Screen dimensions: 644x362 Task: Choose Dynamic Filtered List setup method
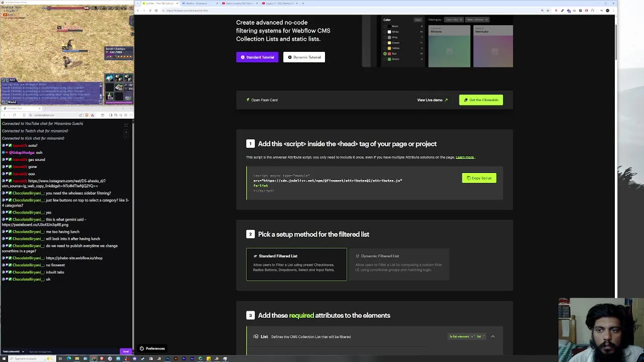398,264
